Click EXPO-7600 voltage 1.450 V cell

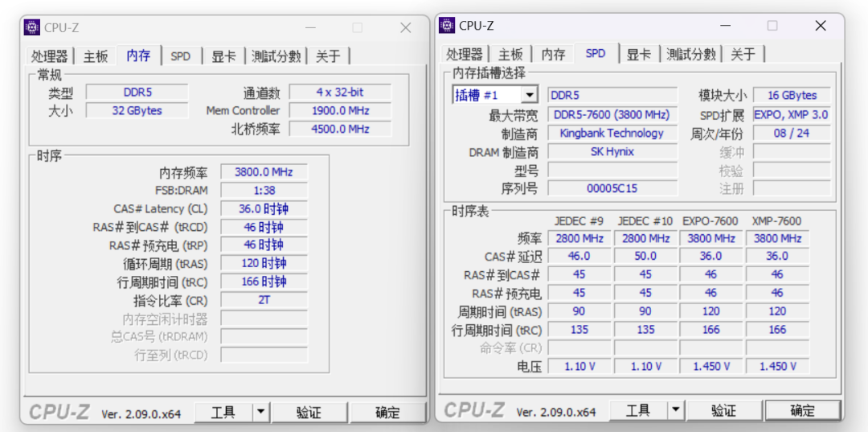pyautogui.click(x=710, y=366)
